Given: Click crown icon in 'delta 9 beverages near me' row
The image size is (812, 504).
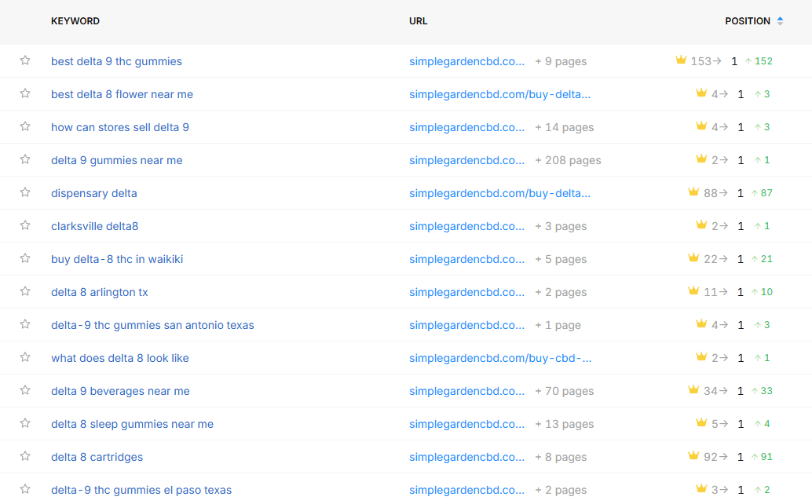Looking at the screenshot, I should (693, 389).
